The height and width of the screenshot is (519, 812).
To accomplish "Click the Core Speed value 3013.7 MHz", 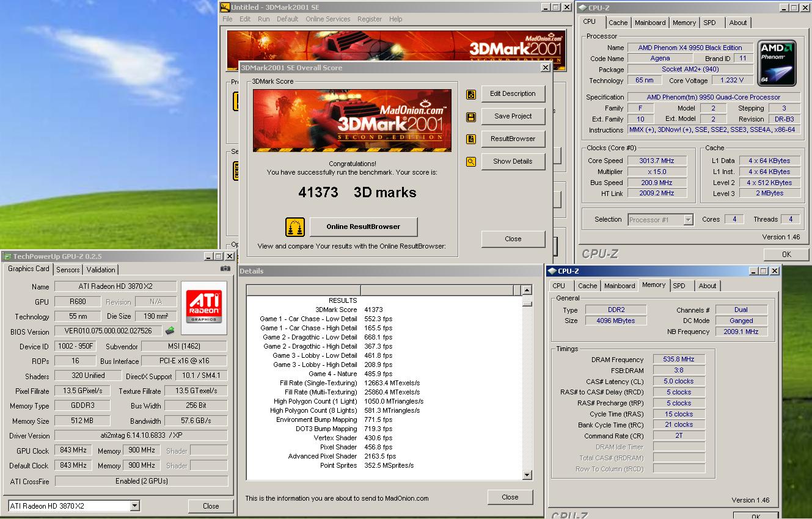I will click(x=657, y=161).
